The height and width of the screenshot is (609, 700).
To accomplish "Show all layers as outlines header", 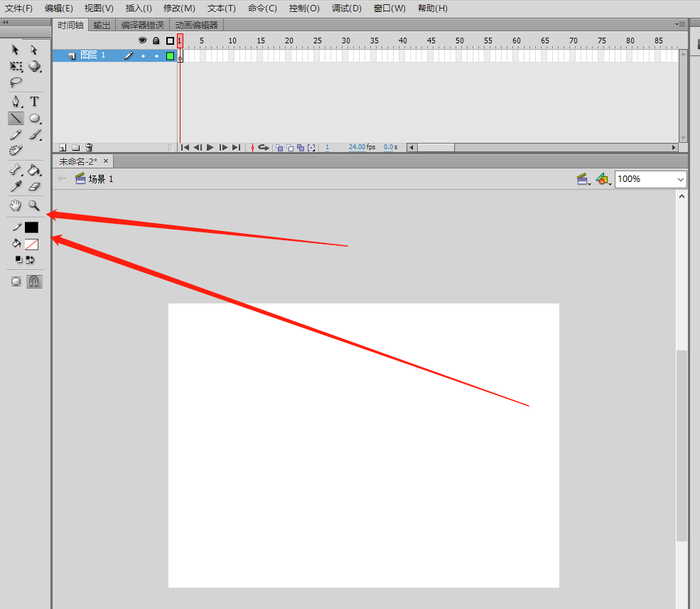I will click(x=170, y=41).
